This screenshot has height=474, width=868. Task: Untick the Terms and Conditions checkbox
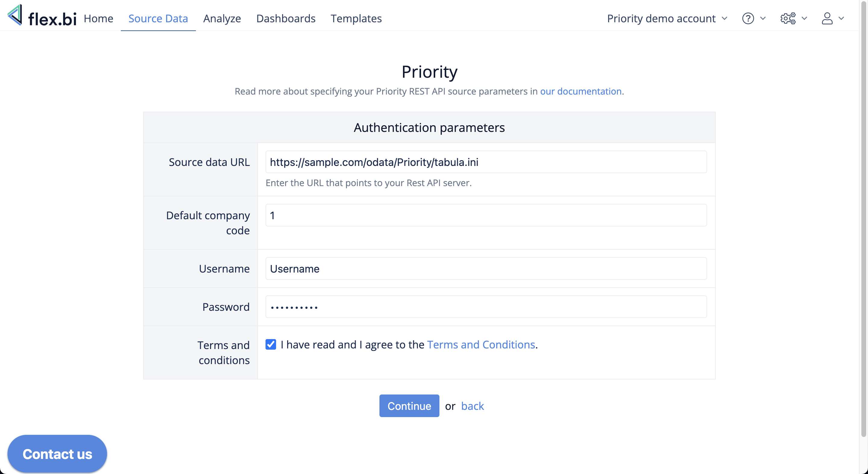[x=271, y=345]
